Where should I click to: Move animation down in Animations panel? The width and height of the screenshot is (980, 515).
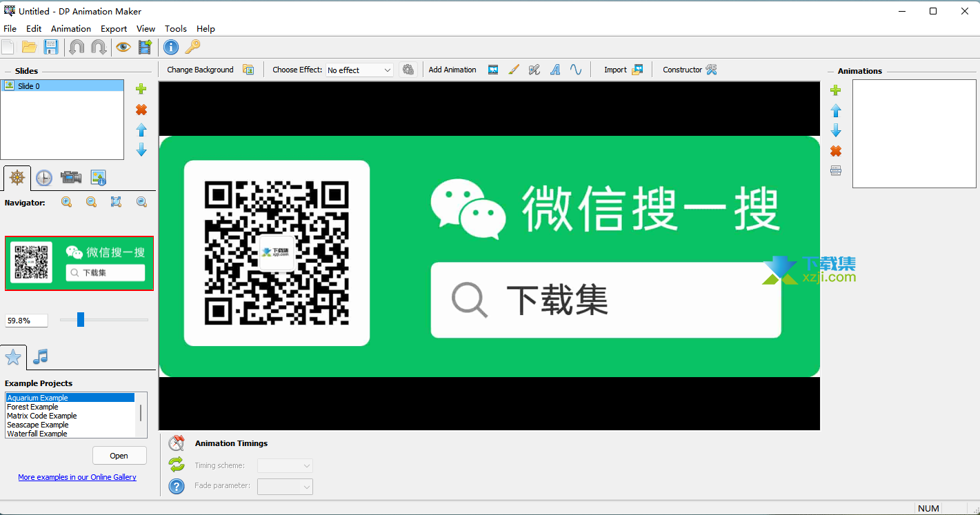[836, 130]
